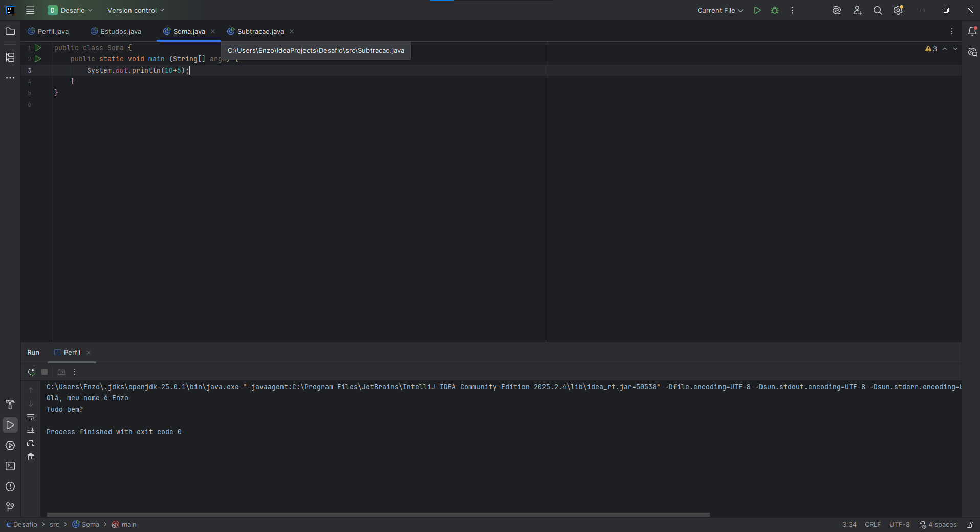This screenshot has height=532, width=980.
Task: Open the Project tool window folder icon
Action: point(10,31)
